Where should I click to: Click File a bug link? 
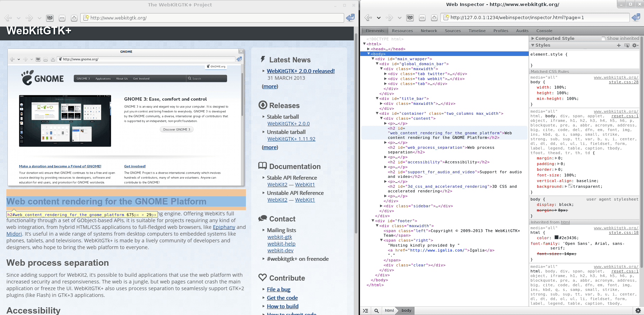tap(279, 289)
